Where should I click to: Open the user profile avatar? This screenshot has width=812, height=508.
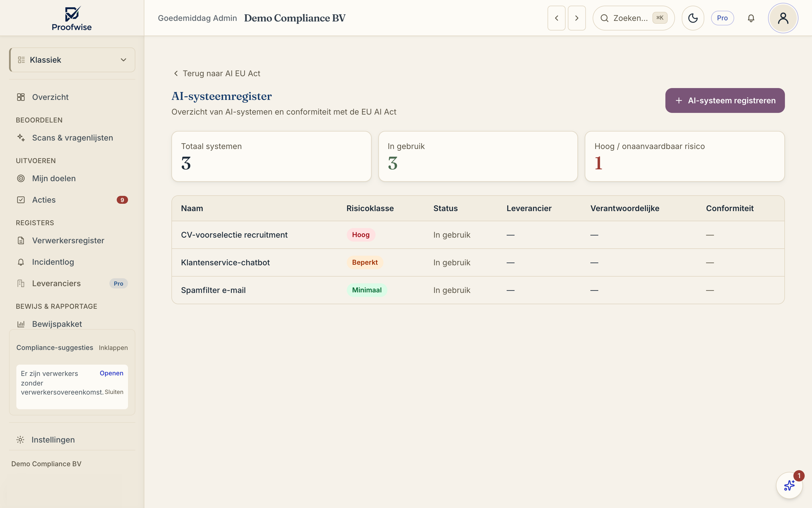[x=783, y=18]
